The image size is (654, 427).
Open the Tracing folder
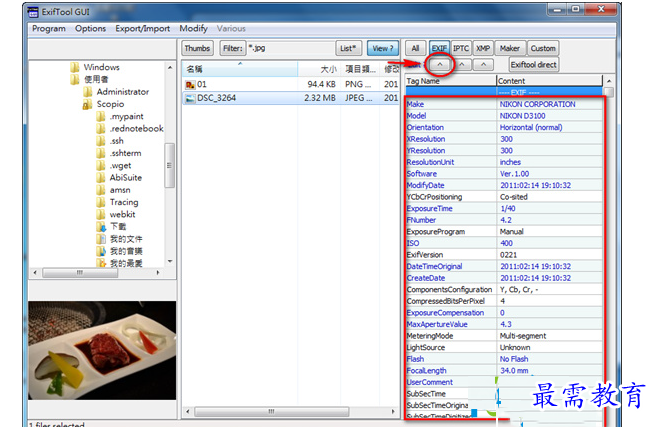tap(124, 202)
